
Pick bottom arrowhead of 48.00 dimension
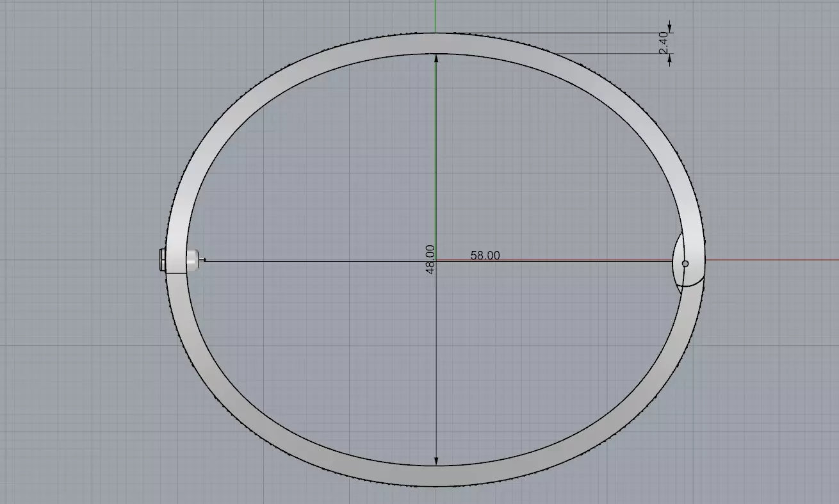pos(436,460)
